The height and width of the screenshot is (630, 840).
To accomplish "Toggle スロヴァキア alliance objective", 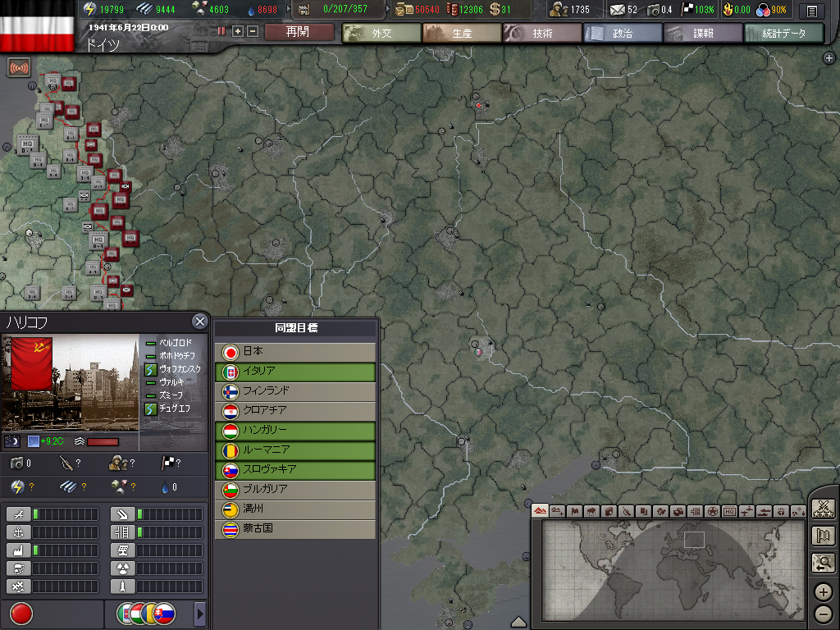I will click(x=295, y=469).
